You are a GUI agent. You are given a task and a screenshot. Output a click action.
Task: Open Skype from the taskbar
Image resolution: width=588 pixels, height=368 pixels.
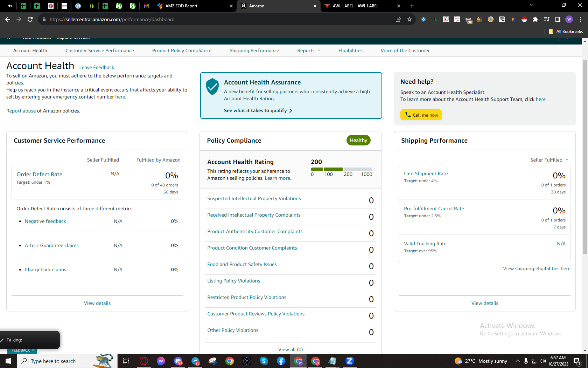coord(264,361)
